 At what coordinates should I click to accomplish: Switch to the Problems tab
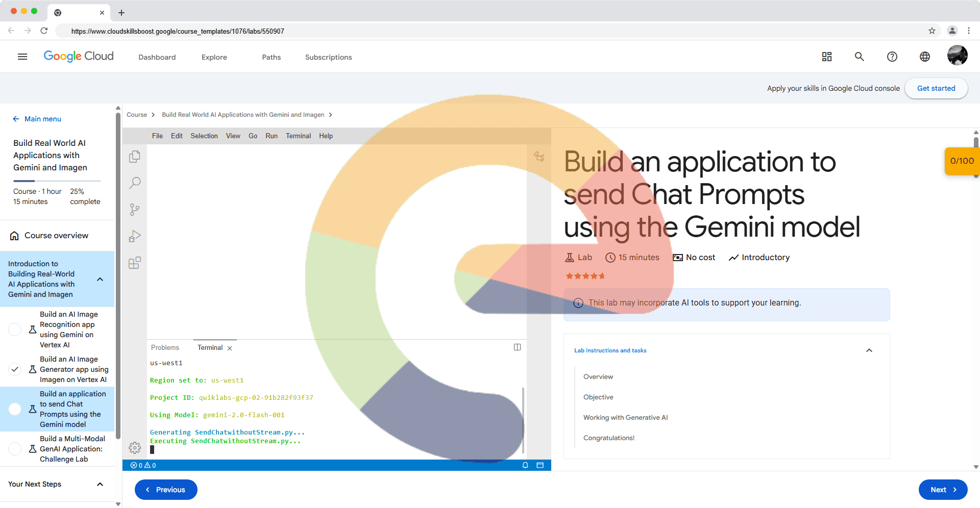coord(165,347)
